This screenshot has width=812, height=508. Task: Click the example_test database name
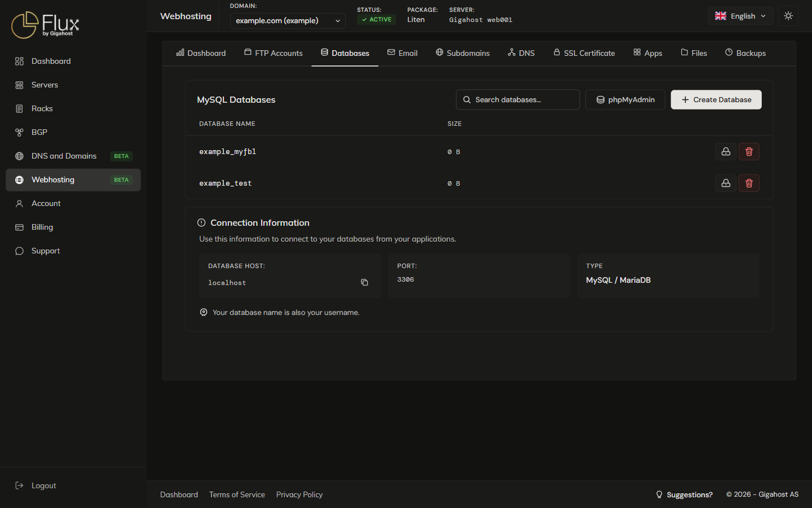point(226,183)
